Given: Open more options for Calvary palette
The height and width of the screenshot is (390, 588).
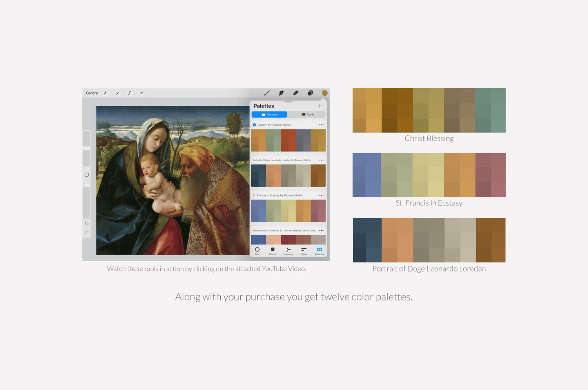Looking at the screenshot, I should coord(321,125).
